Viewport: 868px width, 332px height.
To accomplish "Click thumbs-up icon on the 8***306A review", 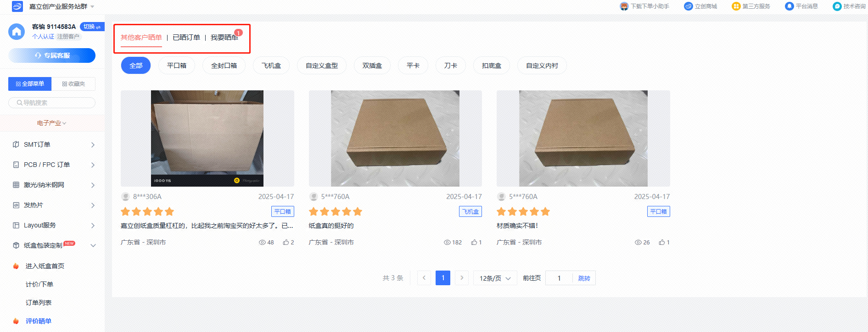I will pyautogui.click(x=286, y=242).
